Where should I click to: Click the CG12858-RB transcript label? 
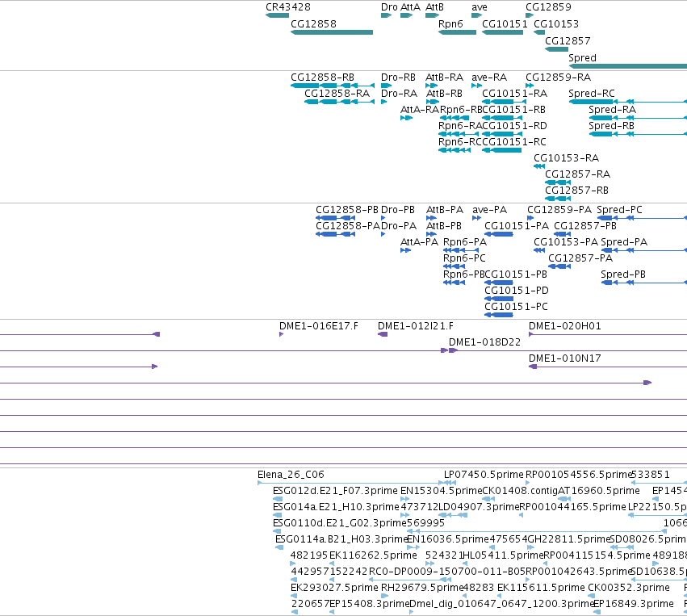click(x=322, y=78)
